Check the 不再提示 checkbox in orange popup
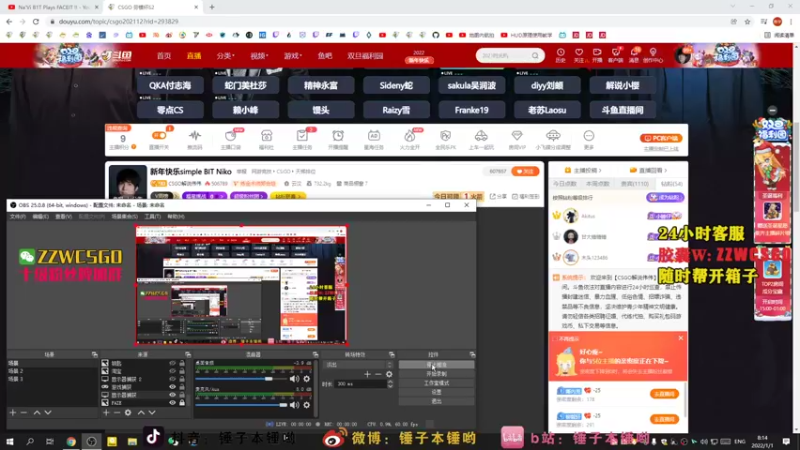This screenshot has height=450, width=800. [555, 339]
